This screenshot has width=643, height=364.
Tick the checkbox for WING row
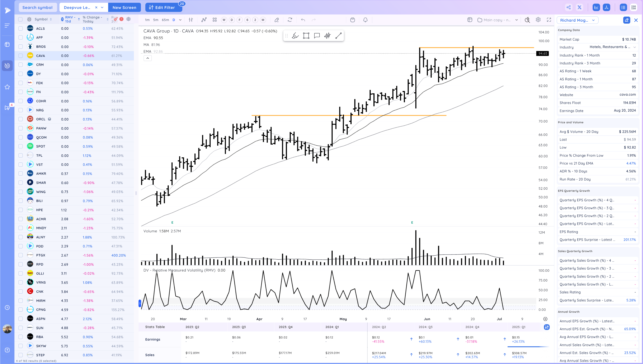(x=20, y=192)
